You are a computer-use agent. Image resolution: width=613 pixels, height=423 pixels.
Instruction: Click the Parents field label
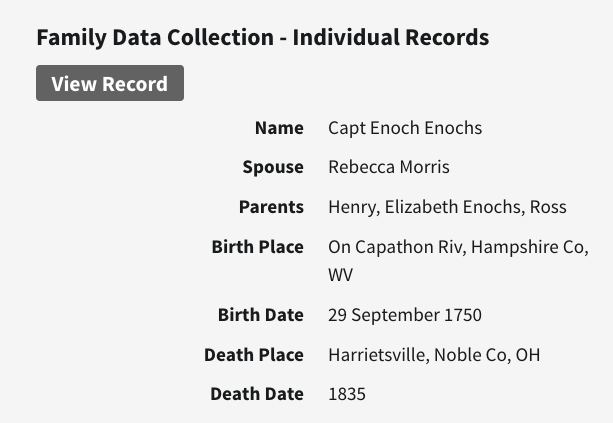pos(271,207)
